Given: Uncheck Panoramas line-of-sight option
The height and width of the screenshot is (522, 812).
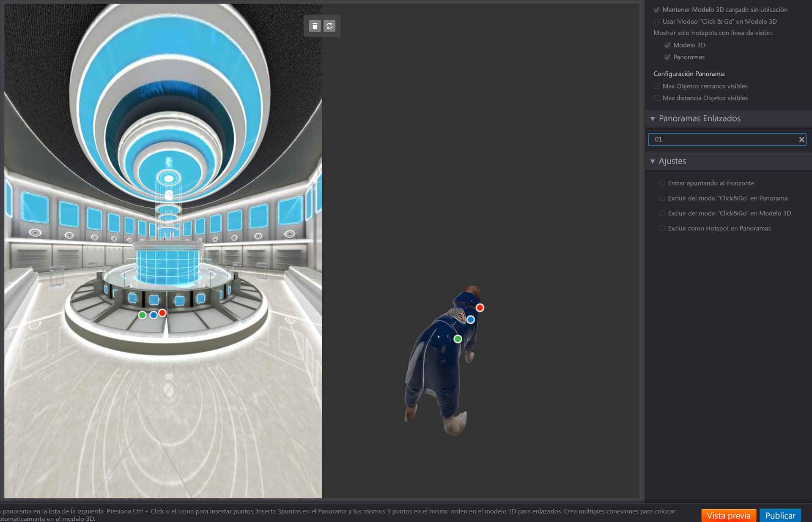Looking at the screenshot, I should (x=667, y=57).
